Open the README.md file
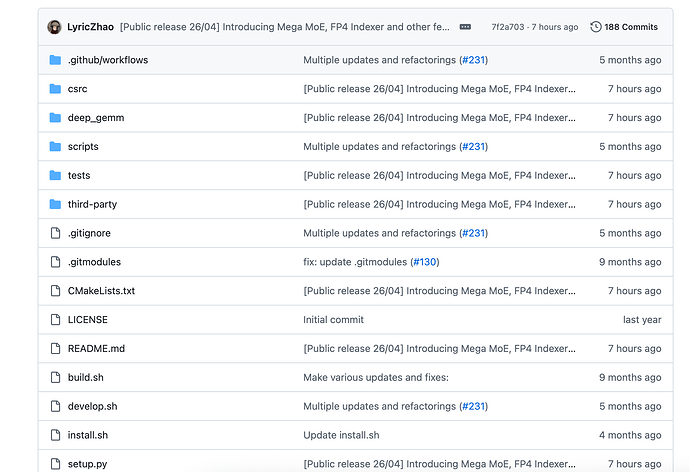This screenshot has height=472, width=690. coord(96,348)
